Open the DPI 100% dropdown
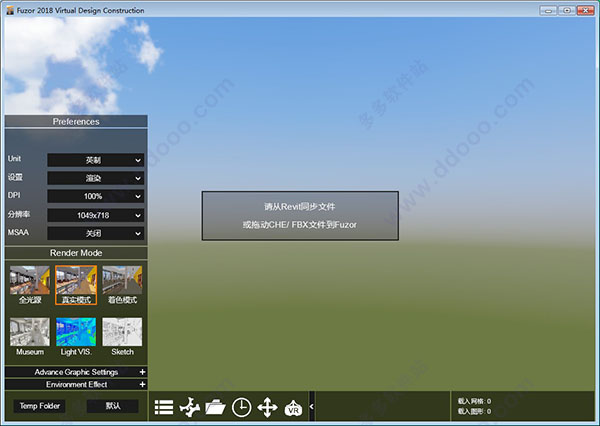 (96, 196)
